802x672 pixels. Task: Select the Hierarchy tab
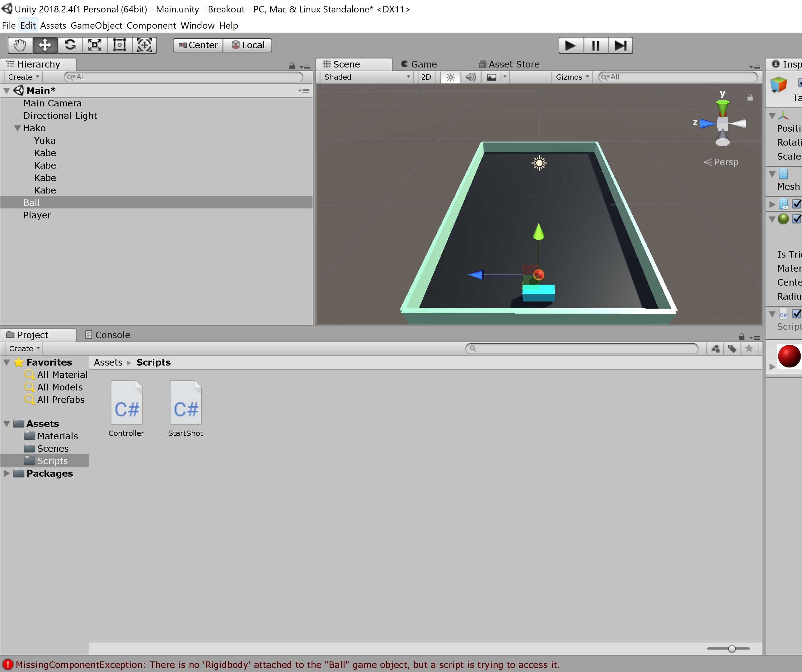pos(38,64)
